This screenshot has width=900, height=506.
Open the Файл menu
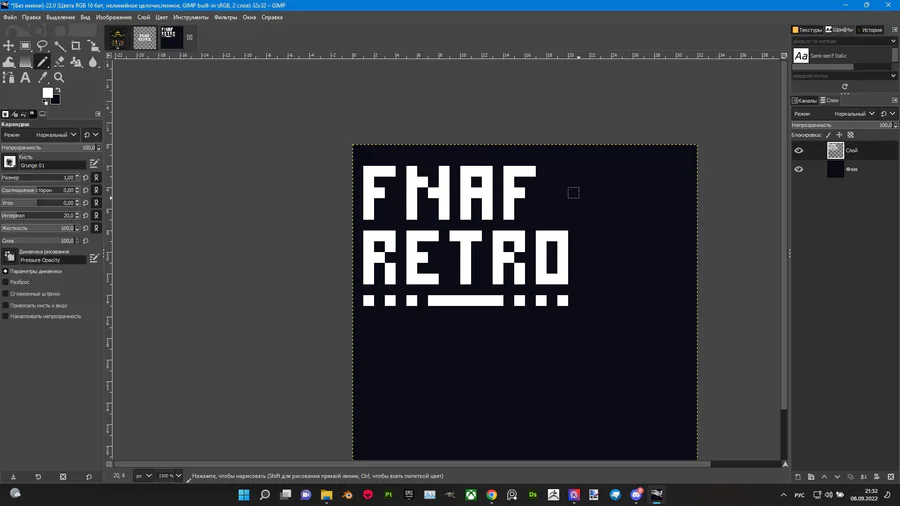(x=10, y=17)
